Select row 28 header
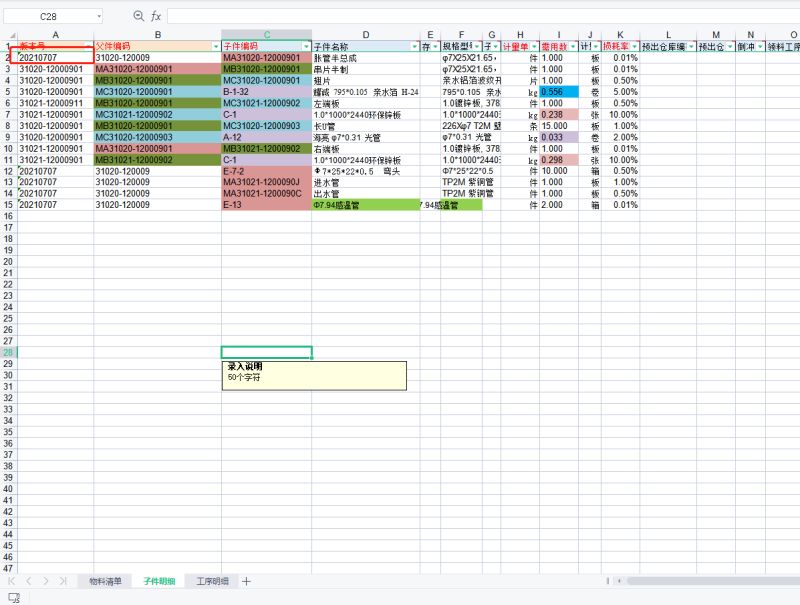Screen dimensions: 800x605 (x=9, y=352)
